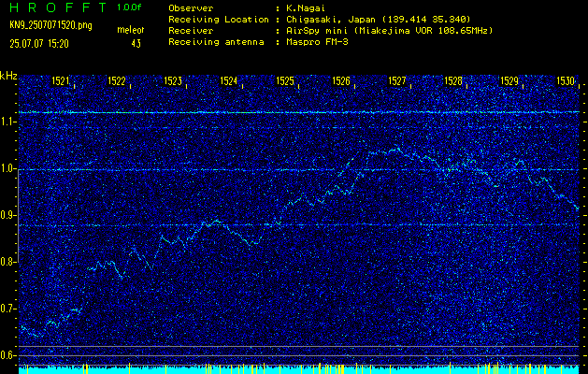
Task: Click the 0.7 kHz axis label
Action: coord(7,309)
